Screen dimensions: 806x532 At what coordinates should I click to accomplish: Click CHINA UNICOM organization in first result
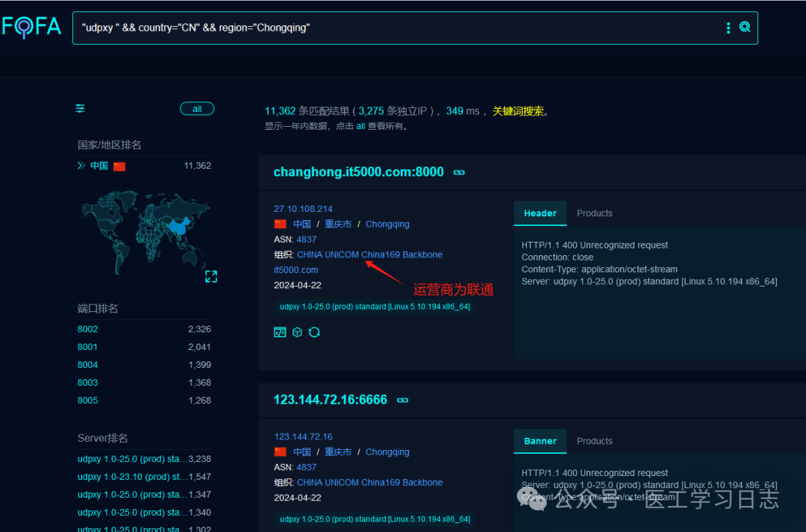click(x=369, y=254)
